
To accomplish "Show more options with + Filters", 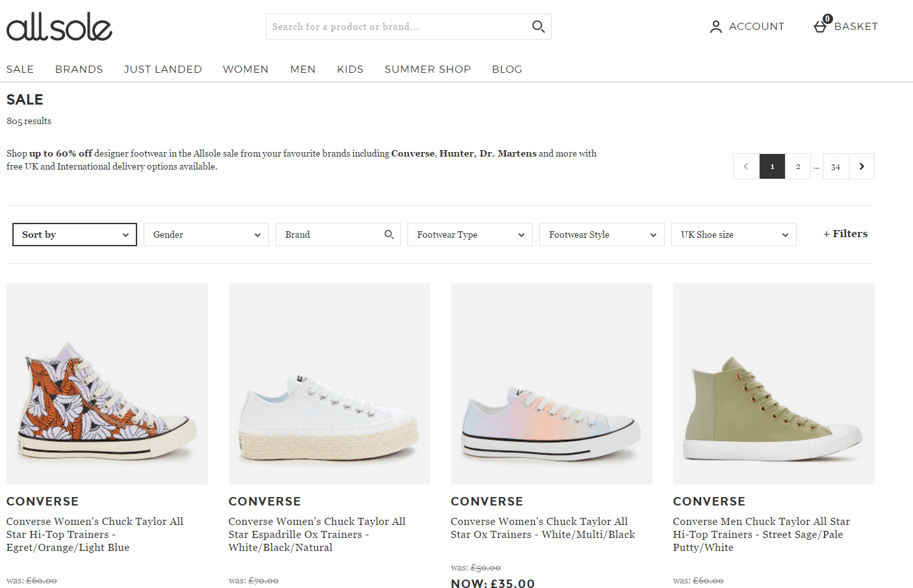I will pos(845,234).
